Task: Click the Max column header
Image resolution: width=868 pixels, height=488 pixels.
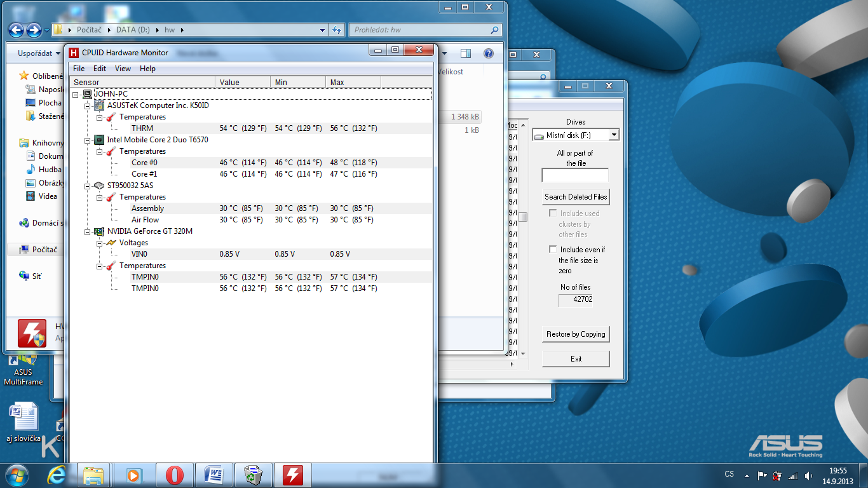Action: pos(353,82)
